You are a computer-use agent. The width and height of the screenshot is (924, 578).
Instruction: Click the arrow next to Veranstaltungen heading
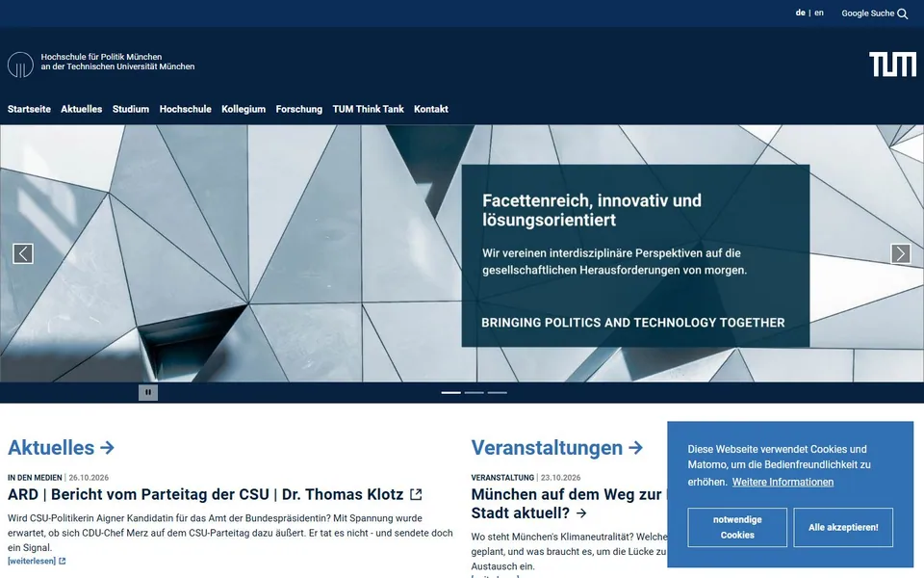pyautogui.click(x=635, y=448)
